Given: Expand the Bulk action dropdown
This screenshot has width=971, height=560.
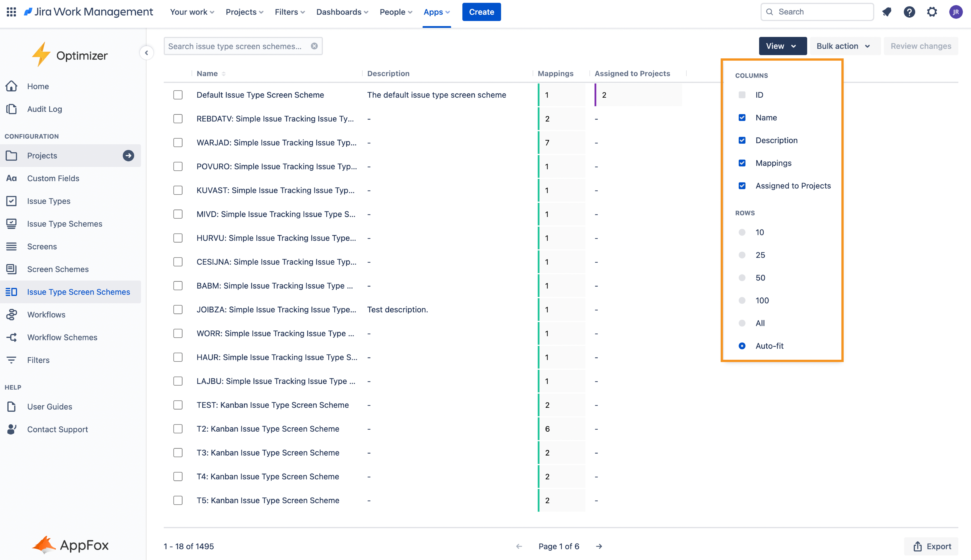Looking at the screenshot, I should pos(843,46).
